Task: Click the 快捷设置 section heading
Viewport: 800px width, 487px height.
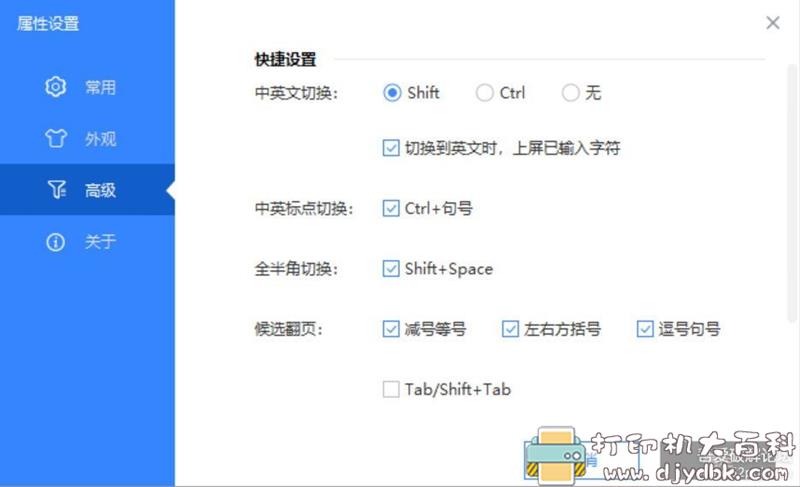Action: 285,59
